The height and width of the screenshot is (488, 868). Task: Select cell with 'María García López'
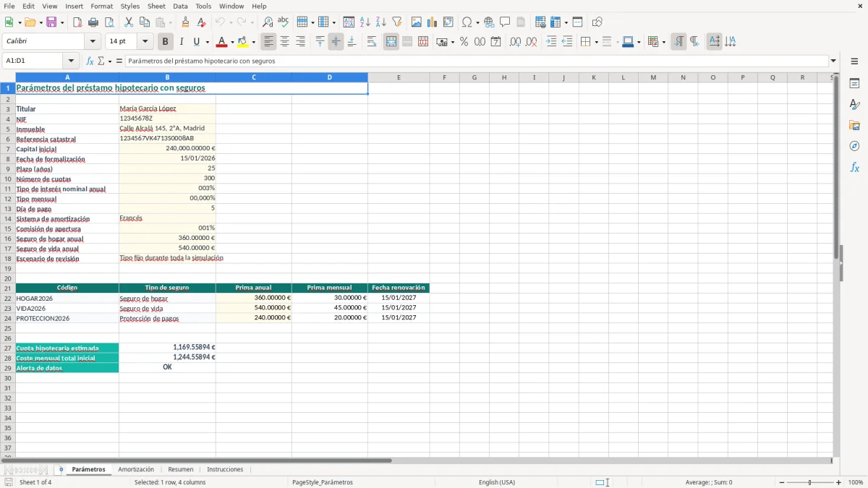pyautogui.click(x=167, y=108)
